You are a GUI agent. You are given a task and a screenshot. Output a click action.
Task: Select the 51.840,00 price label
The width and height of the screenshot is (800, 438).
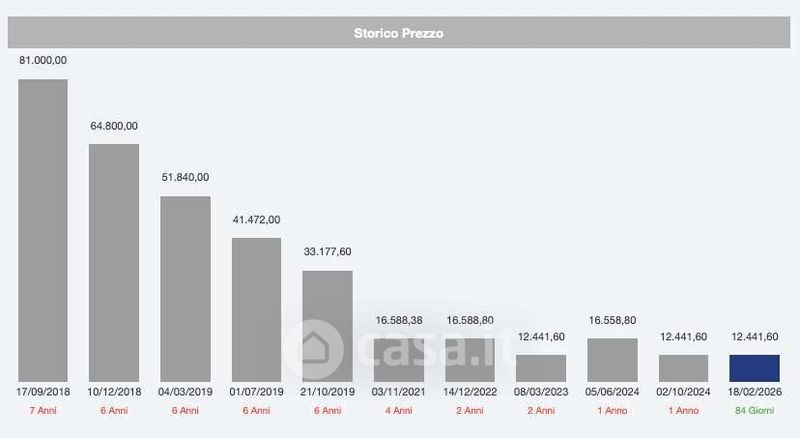(x=186, y=177)
